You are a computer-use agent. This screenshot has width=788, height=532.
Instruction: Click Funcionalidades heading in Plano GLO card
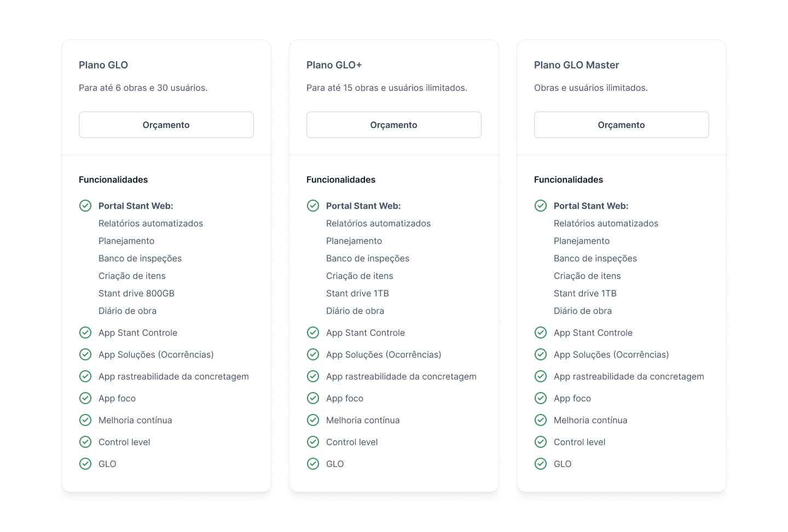click(113, 180)
